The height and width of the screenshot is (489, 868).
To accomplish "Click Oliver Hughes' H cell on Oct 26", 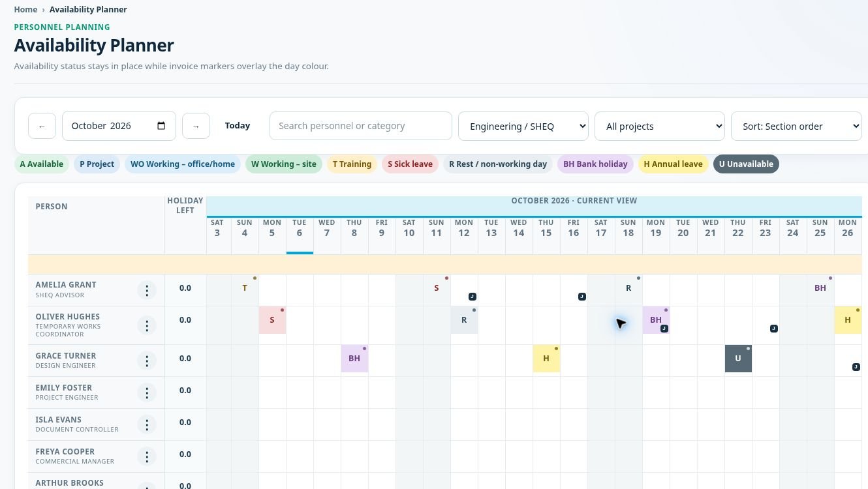I will tap(848, 320).
